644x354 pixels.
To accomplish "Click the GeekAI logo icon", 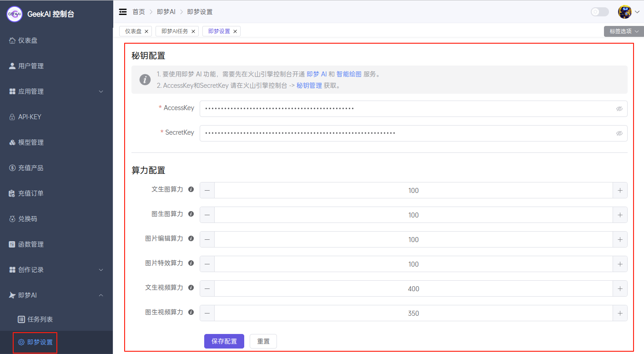I will (x=15, y=14).
